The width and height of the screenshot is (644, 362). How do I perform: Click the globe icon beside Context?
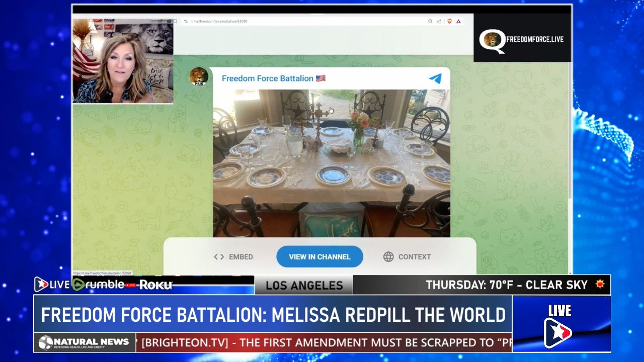pos(388,257)
